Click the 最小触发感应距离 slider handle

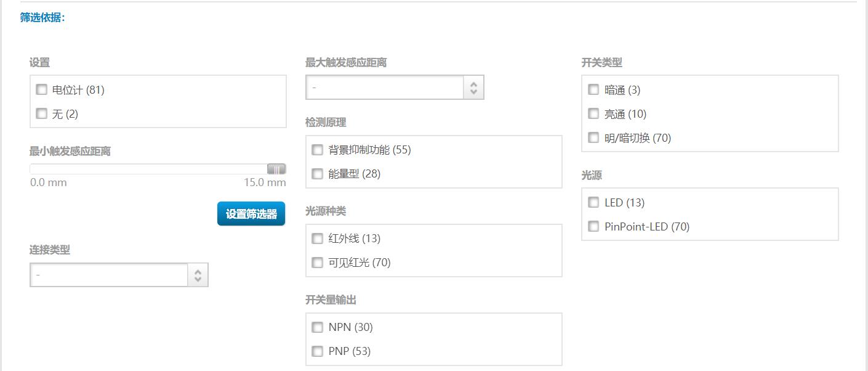276,169
